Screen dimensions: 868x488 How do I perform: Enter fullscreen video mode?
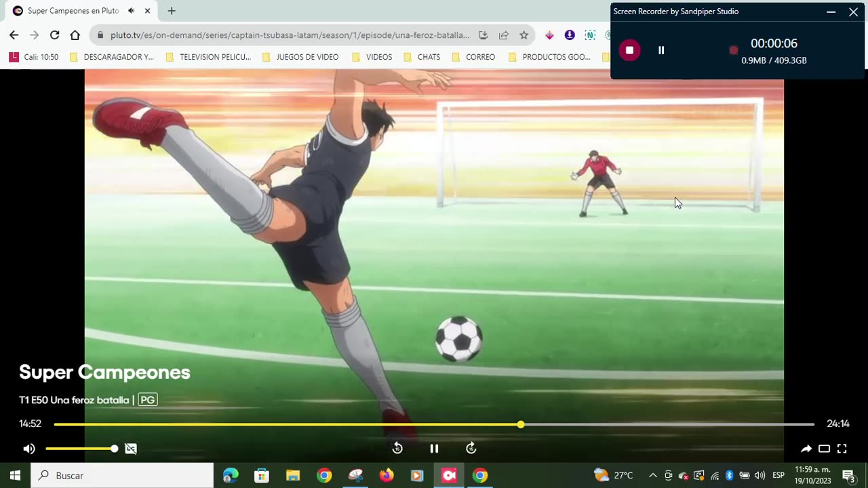[x=842, y=449]
